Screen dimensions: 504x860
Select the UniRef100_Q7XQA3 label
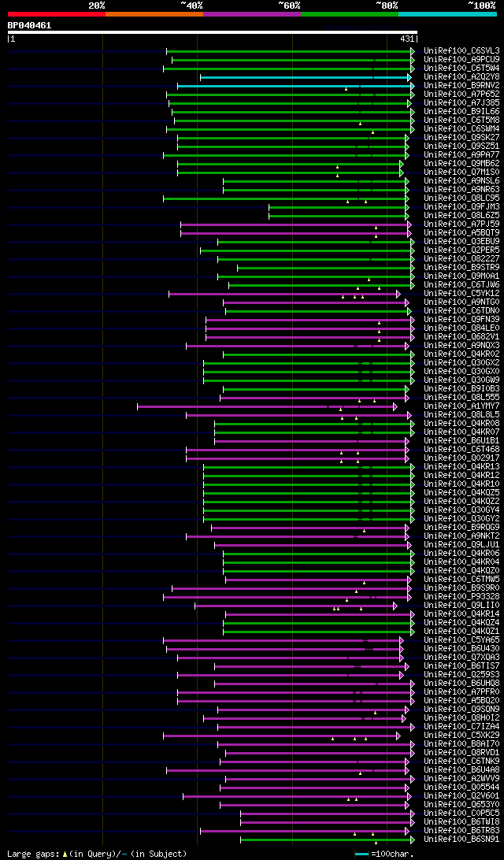pyautogui.click(x=461, y=658)
